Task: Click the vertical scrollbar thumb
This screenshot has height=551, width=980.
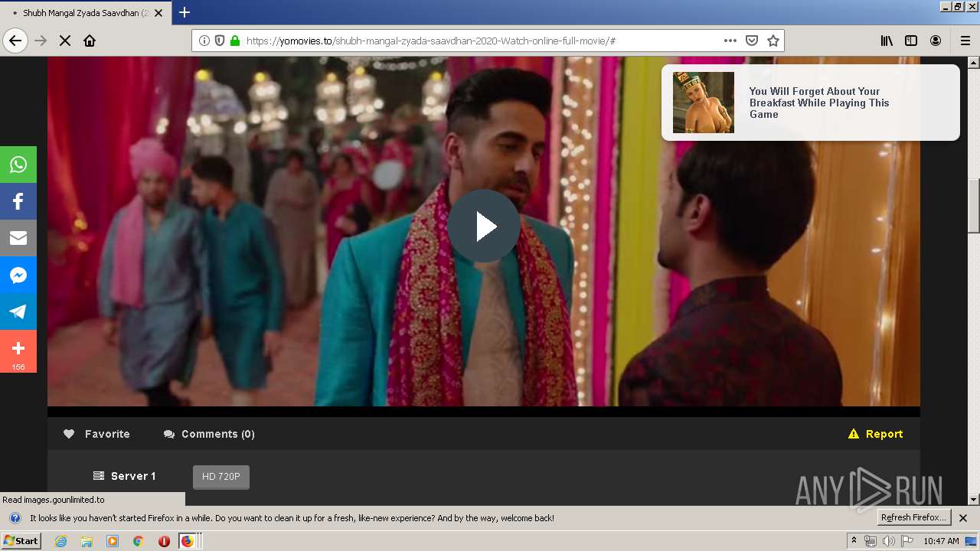Action: tap(974, 205)
